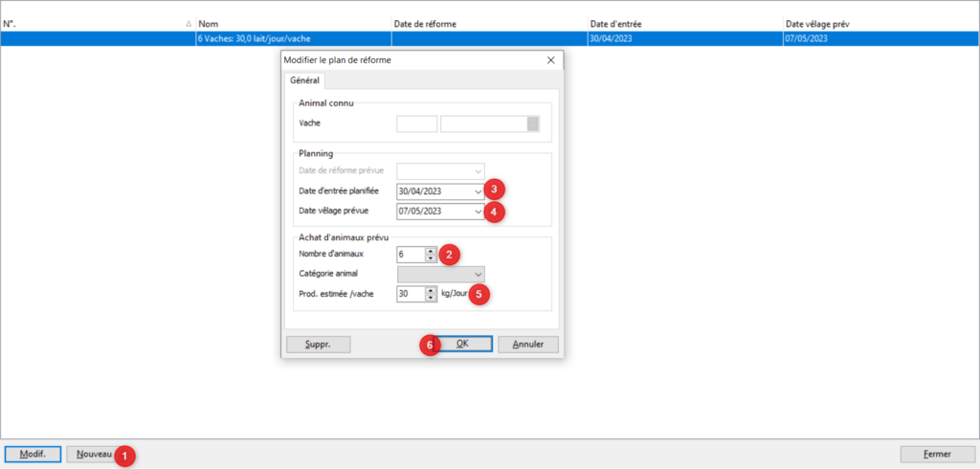Viewport: 980px width, 469px height.
Task: Click the date text 30/04/2023 in dialog
Action: pos(420,191)
